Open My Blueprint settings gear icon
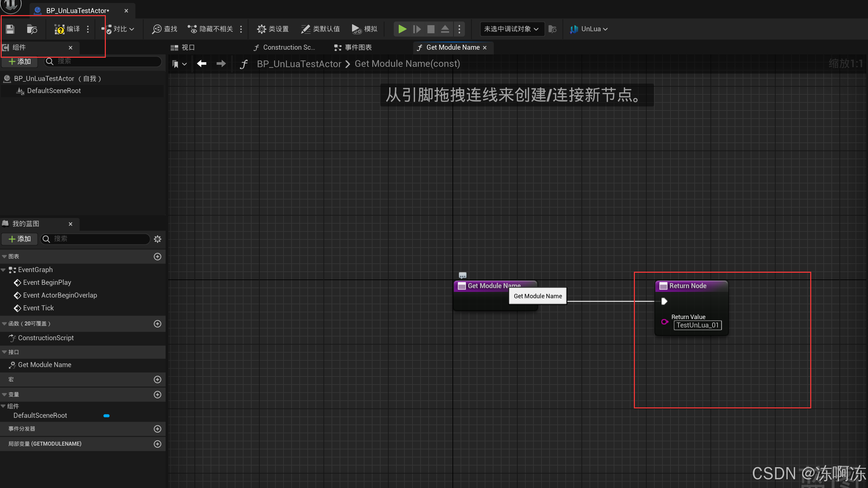868x488 pixels. (x=157, y=239)
